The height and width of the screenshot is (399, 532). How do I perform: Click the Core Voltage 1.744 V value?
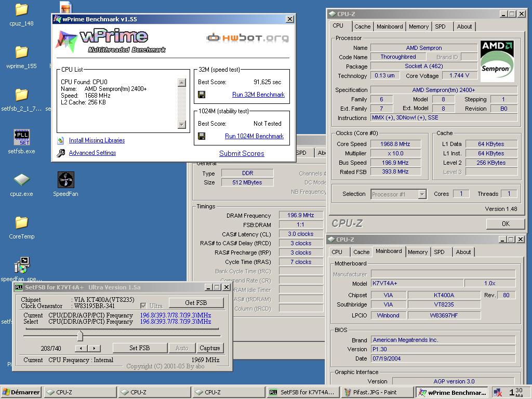click(459, 76)
